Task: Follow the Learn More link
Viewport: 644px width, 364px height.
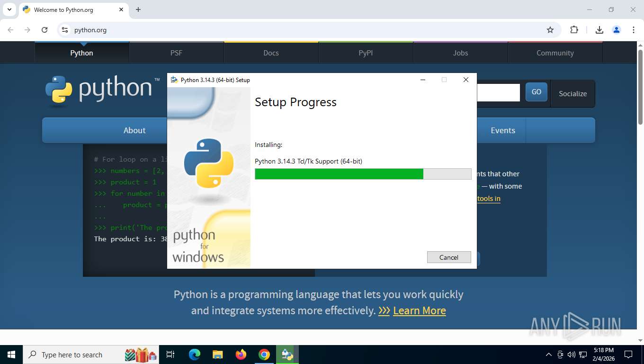Action: [420, 310]
